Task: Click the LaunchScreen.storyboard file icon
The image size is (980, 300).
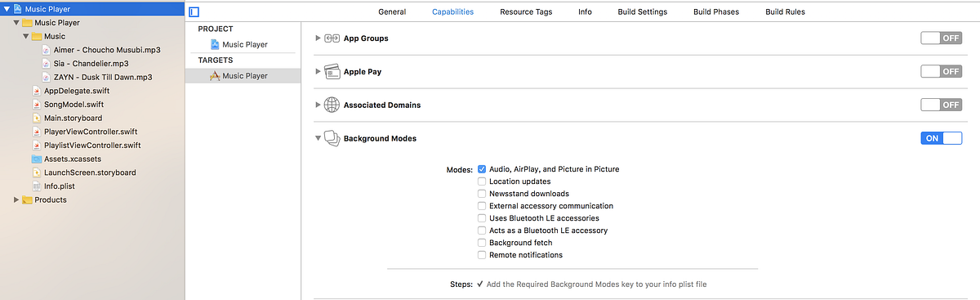Action: click(37, 172)
